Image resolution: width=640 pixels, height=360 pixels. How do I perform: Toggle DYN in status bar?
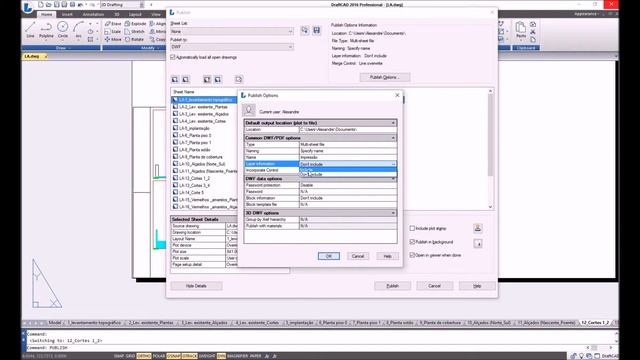pos(221,356)
